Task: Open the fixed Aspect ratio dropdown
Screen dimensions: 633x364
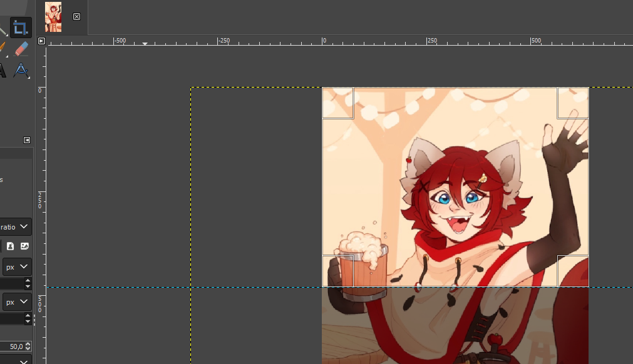Action: coord(16,226)
